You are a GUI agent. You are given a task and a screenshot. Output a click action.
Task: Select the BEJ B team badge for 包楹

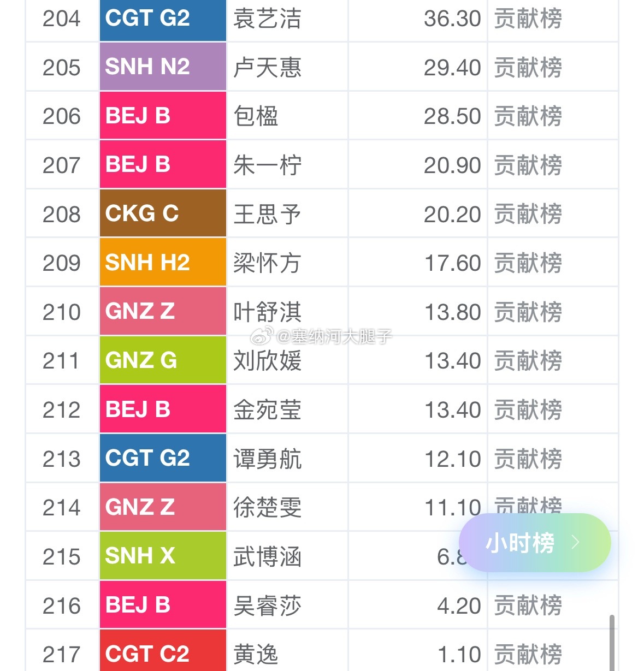163,116
